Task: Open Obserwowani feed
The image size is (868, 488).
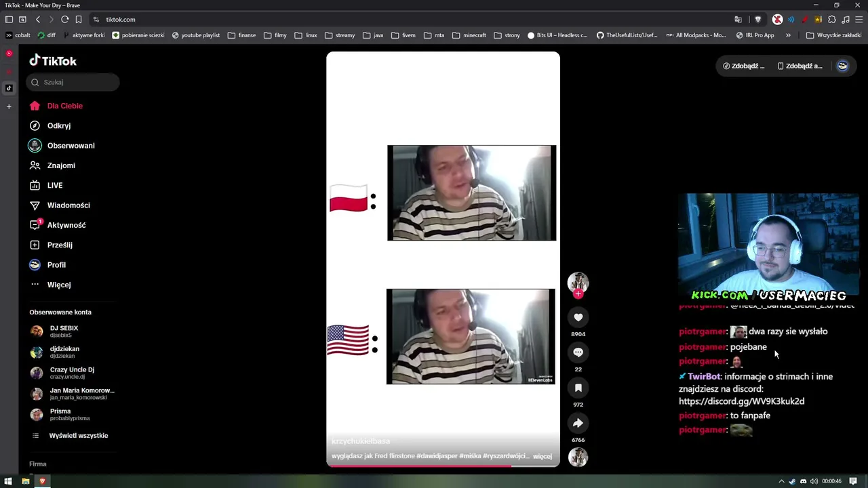Action: (x=62, y=146)
